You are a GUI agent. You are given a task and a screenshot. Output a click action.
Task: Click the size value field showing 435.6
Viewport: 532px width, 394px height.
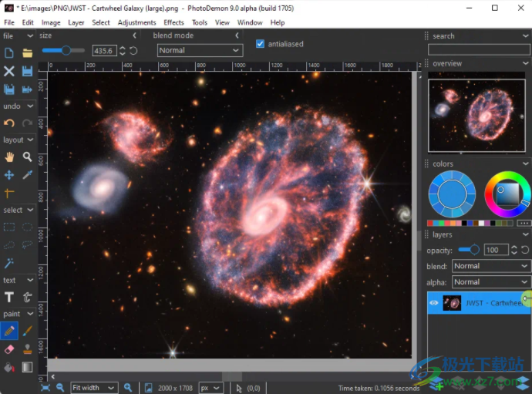[x=105, y=51]
